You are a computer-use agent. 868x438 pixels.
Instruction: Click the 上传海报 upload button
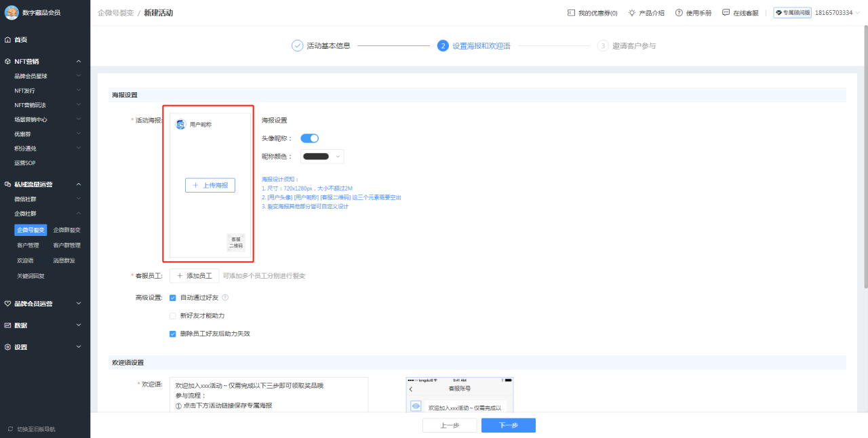click(210, 184)
